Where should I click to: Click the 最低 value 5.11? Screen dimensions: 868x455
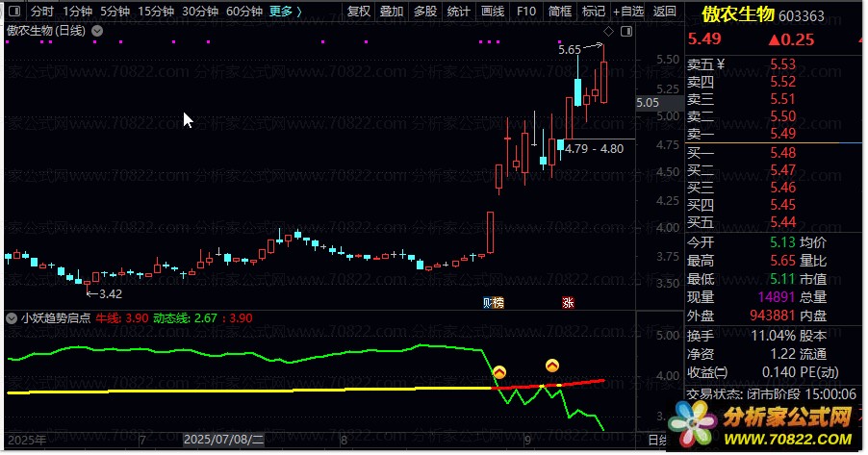[x=782, y=279]
